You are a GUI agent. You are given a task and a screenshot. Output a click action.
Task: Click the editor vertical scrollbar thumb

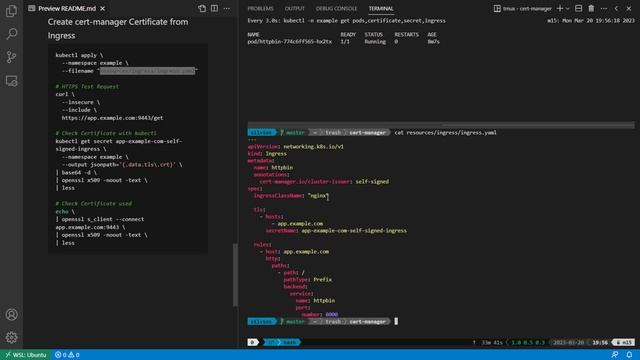tap(235, 274)
